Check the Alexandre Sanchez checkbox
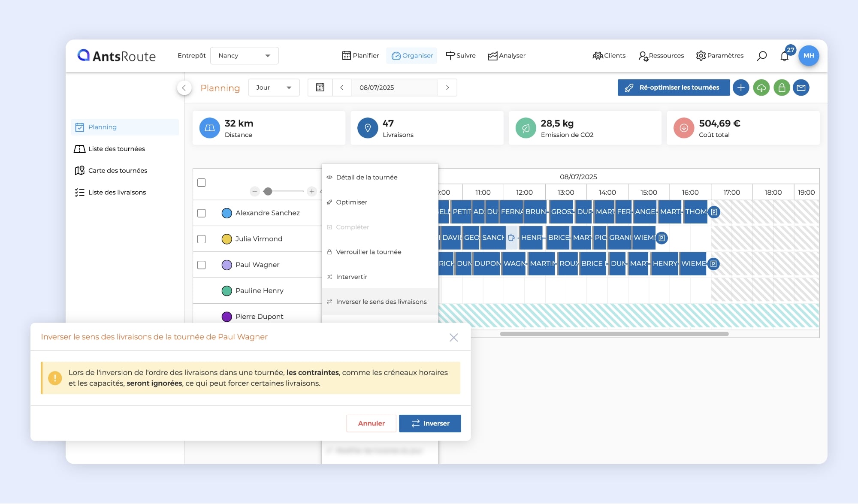Viewport: 858px width, 504px height. [201, 213]
